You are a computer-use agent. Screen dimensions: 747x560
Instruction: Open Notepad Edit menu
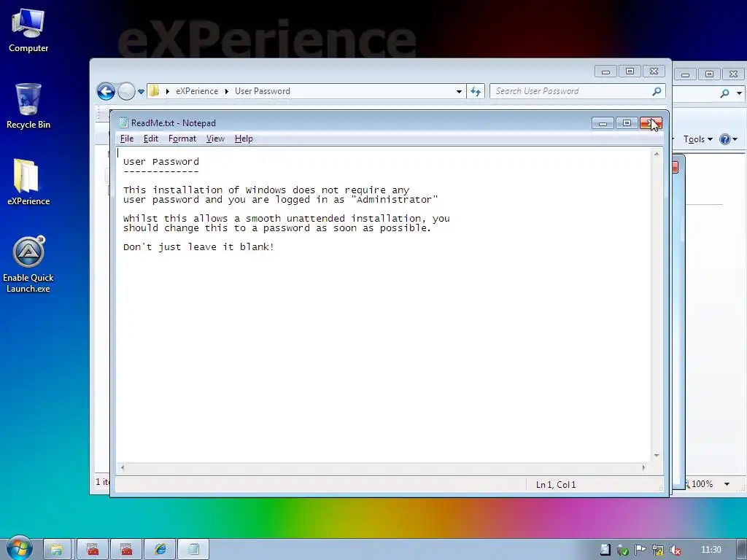click(150, 139)
